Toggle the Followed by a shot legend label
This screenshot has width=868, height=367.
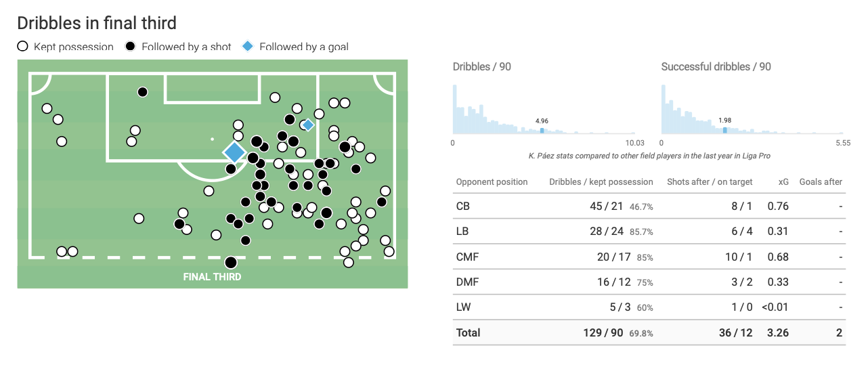186,47
